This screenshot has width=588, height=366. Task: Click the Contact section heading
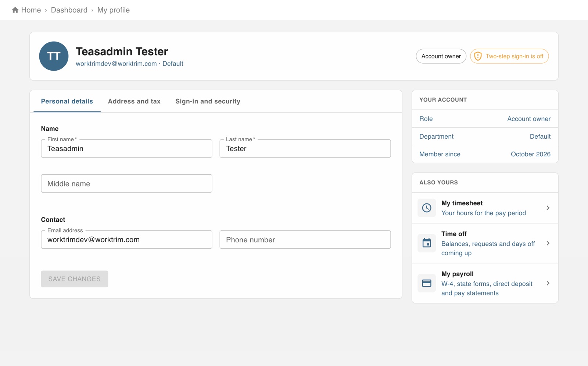[53, 220]
